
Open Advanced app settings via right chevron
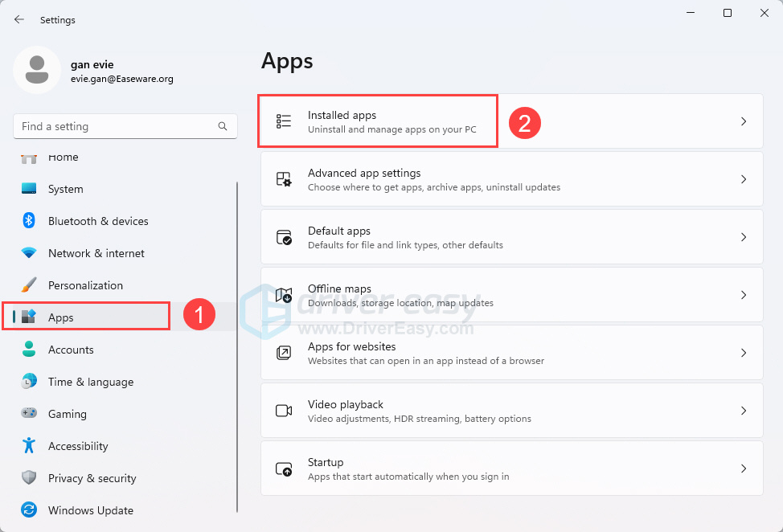point(743,179)
